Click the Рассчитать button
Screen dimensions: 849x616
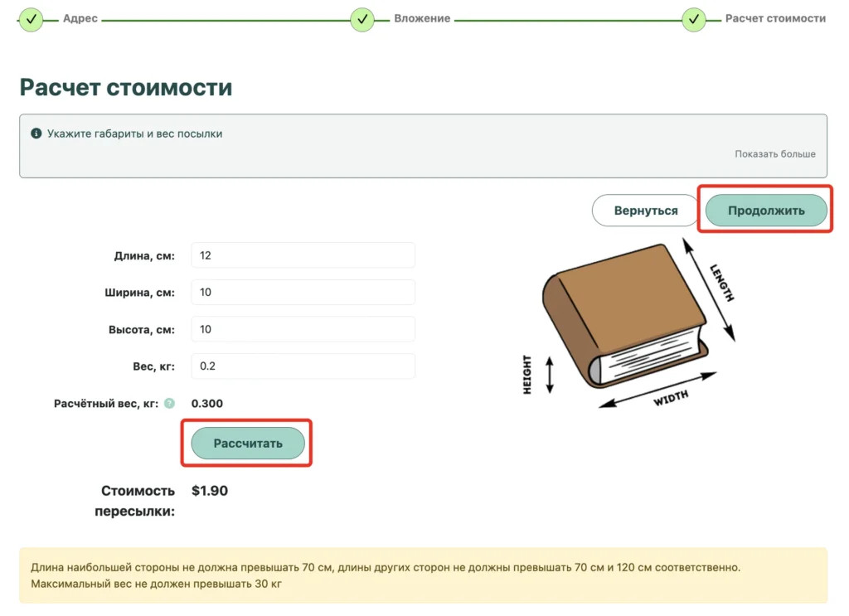click(248, 444)
